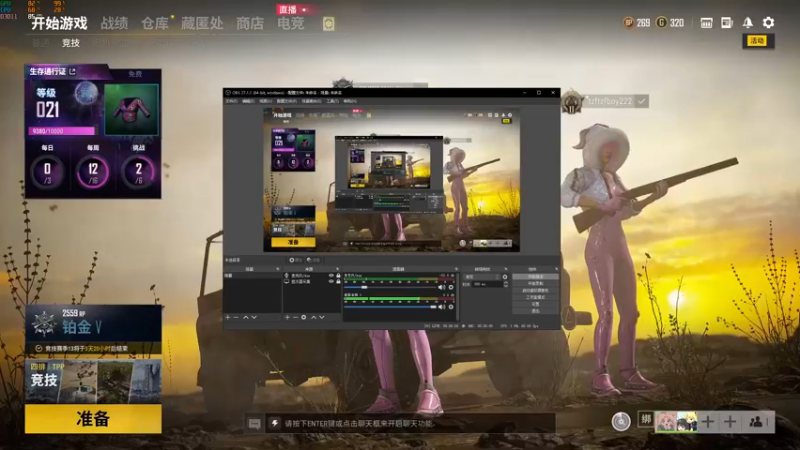Open the game settings gear icon
Screen dimensions: 800x450
click(768, 22)
